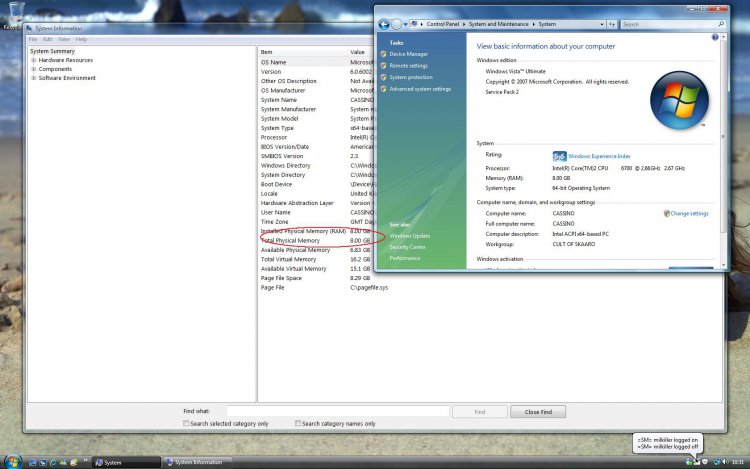This screenshot has height=469, width=750.
Task: Launch Internet Explorer from quick launch
Action: coord(53,462)
